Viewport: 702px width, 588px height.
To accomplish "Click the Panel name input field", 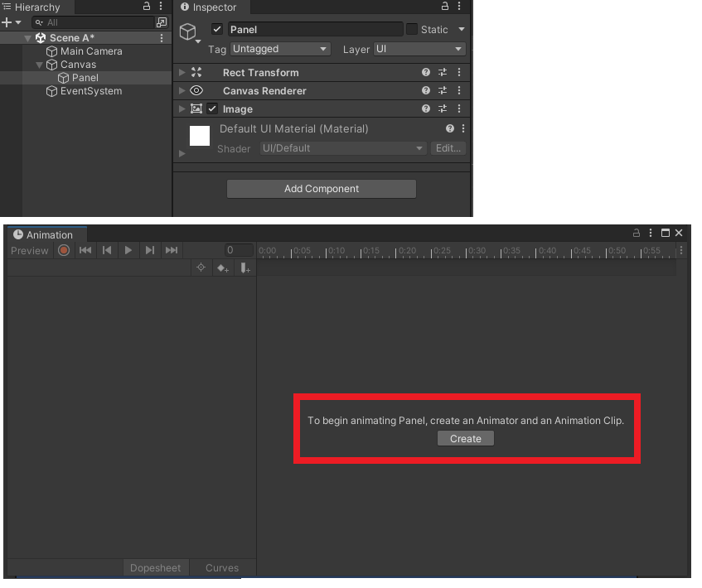I will click(x=316, y=30).
